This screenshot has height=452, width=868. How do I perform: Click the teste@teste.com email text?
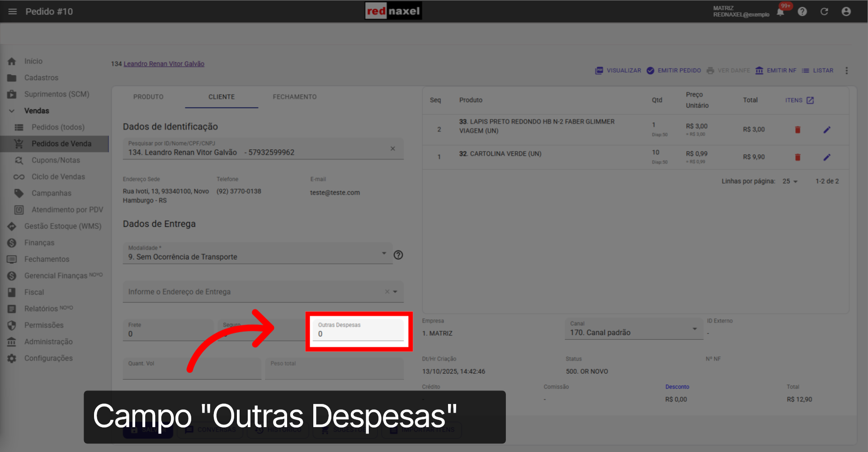click(335, 193)
